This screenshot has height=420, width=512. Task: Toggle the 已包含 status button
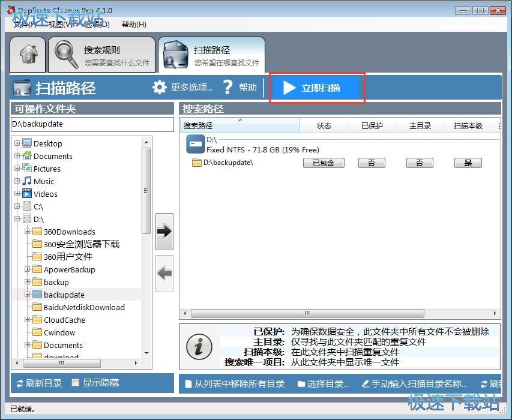tap(324, 163)
